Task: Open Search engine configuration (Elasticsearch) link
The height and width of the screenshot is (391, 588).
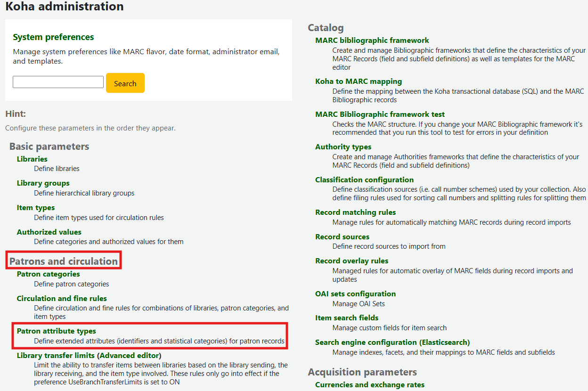Action: click(x=392, y=342)
